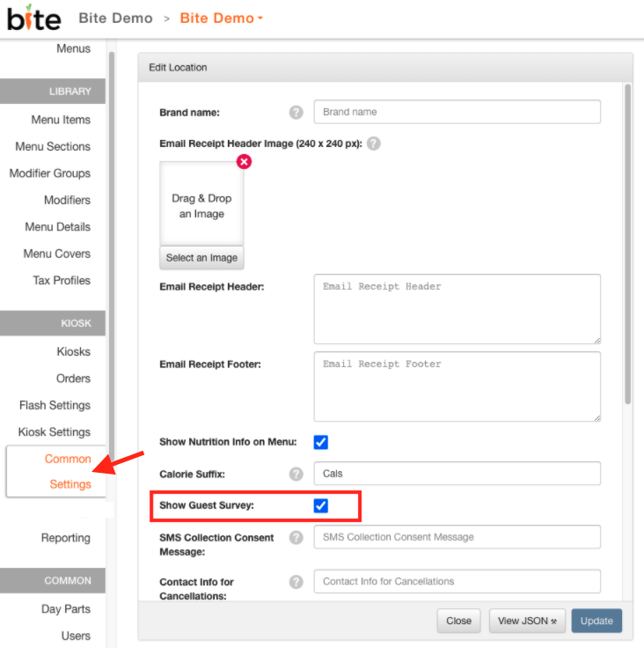The height and width of the screenshot is (648, 644).
Task: Click the KIOSK section header
Action: 53,323
